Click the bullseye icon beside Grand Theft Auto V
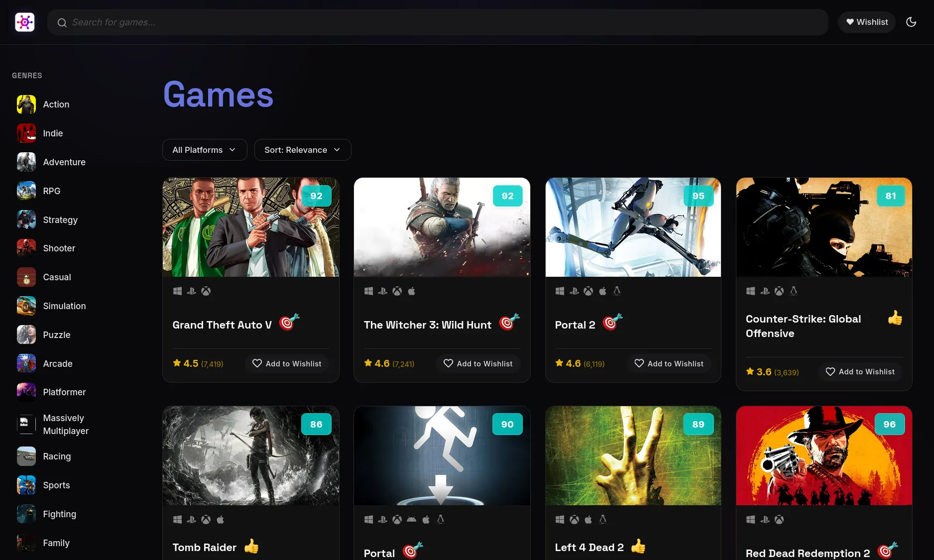This screenshot has height=560, width=934. (289, 322)
